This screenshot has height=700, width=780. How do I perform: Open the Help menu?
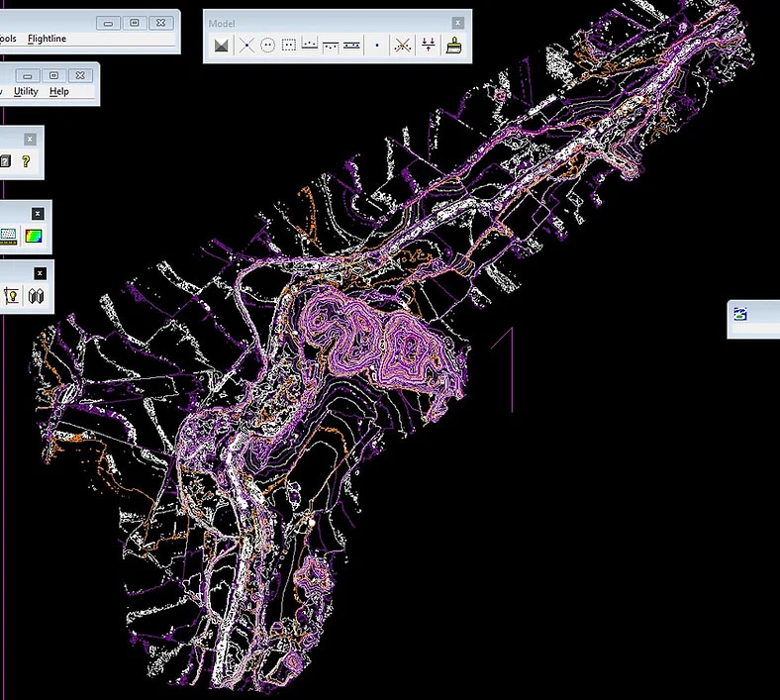[59, 91]
